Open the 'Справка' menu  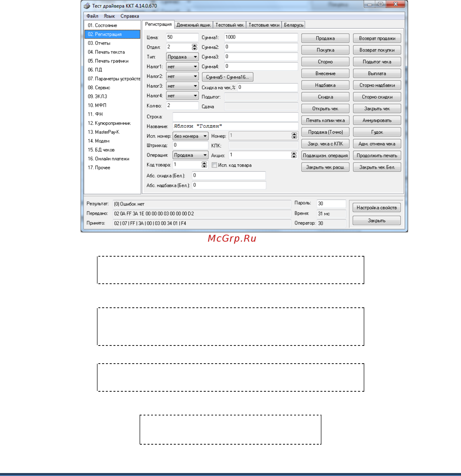130,16
